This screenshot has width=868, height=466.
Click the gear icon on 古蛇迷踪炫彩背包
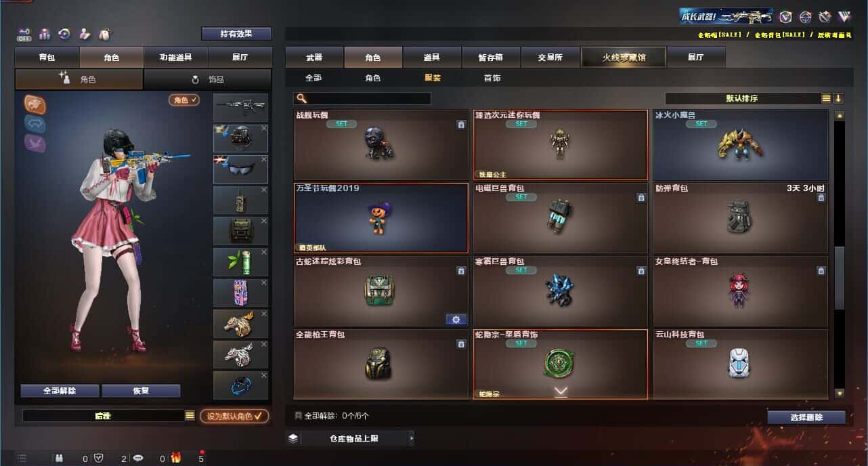pos(456,320)
